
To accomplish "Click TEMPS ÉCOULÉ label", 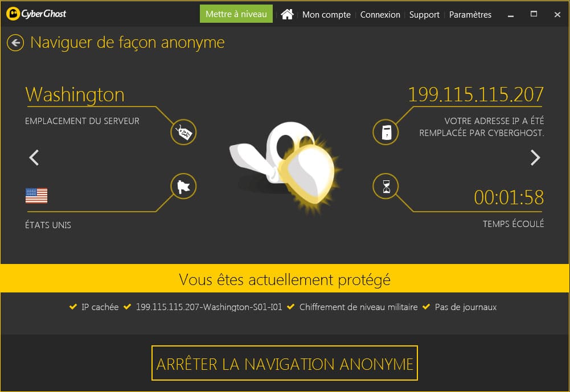I will point(513,224).
